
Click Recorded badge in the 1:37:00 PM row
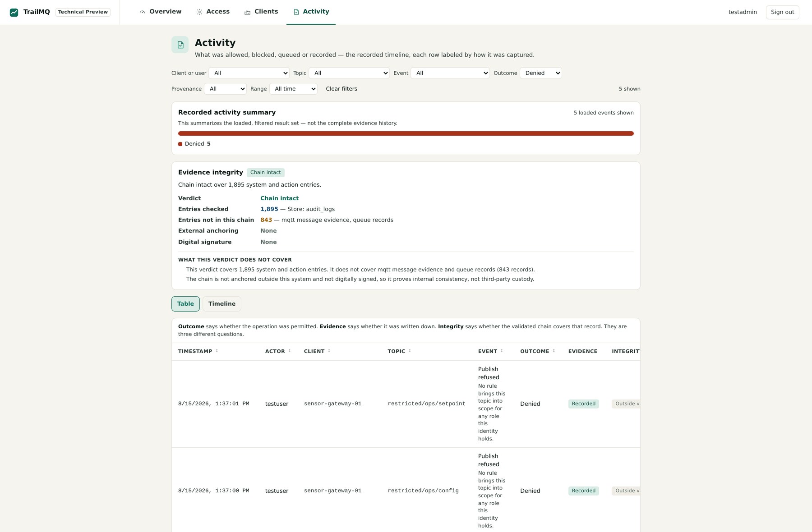[x=583, y=491]
